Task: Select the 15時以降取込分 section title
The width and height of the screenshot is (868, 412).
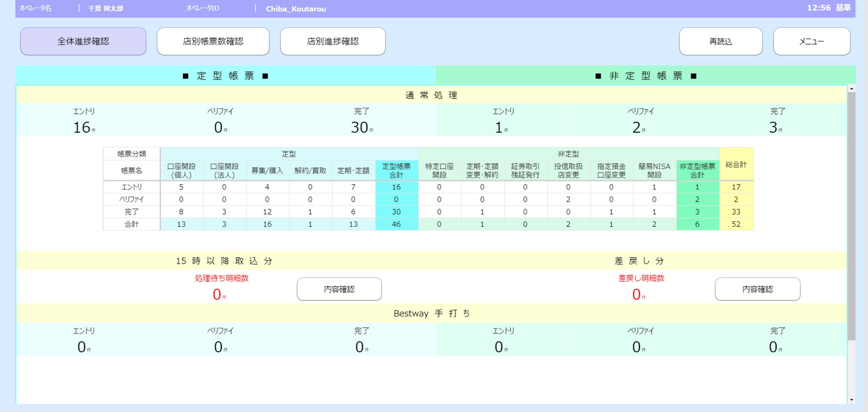Action: [224, 261]
